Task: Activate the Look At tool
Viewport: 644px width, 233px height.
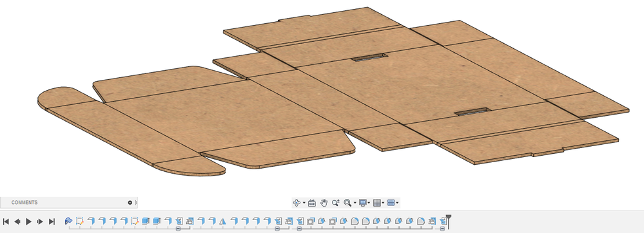Action: [x=312, y=203]
